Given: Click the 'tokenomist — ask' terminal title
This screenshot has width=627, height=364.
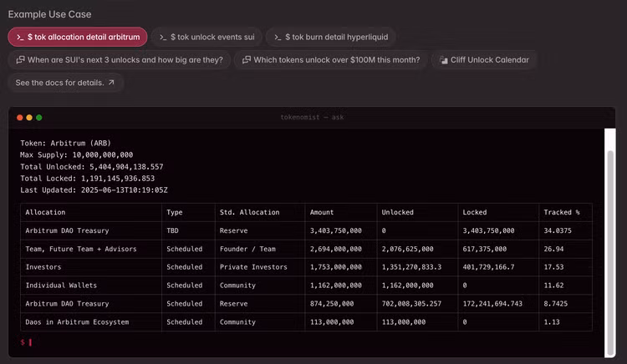Looking at the screenshot, I should (312, 118).
